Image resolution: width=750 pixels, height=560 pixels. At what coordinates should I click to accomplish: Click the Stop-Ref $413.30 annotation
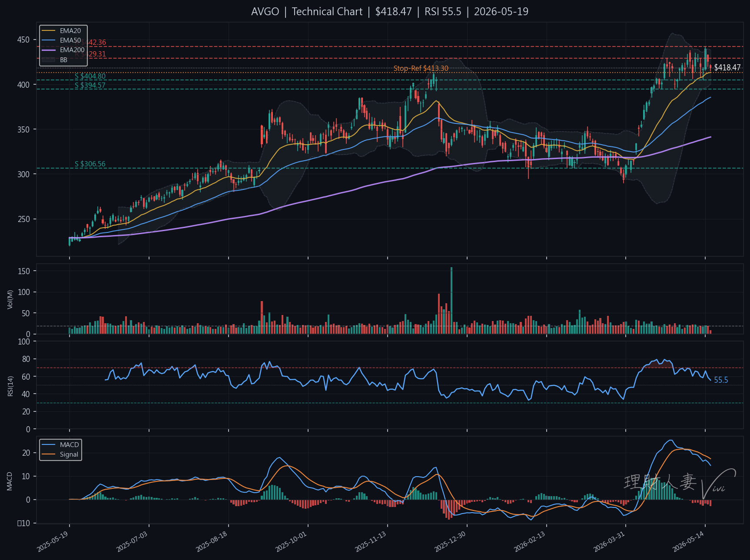[421, 69]
